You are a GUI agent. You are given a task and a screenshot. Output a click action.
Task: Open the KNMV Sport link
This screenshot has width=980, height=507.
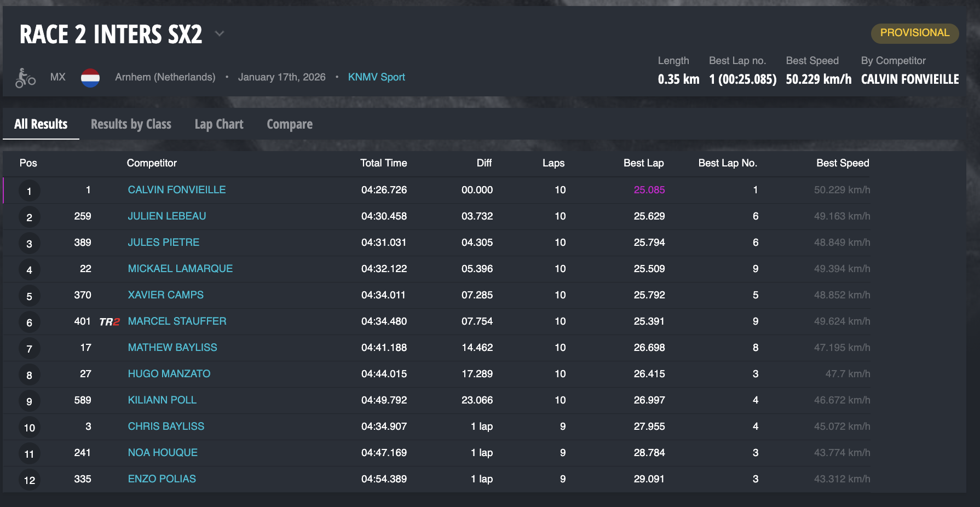(x=376, y=77)
